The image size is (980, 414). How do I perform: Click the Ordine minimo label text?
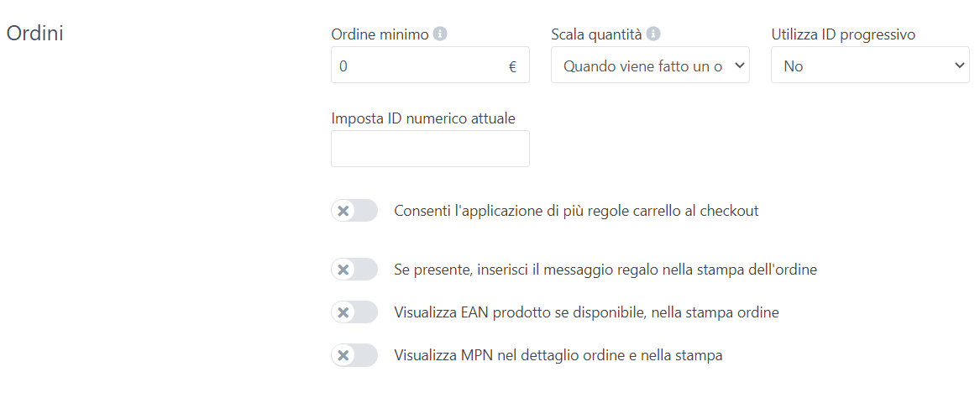tap(380, 34)
